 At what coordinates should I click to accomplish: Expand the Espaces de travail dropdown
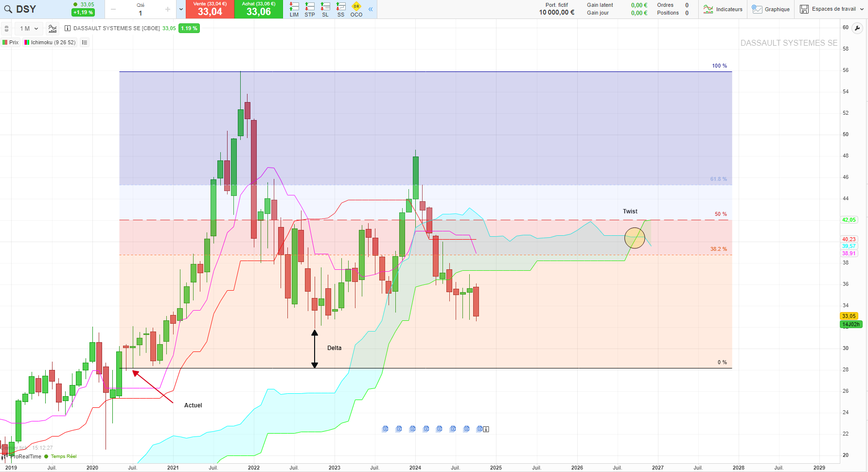[x=832, y=9]
